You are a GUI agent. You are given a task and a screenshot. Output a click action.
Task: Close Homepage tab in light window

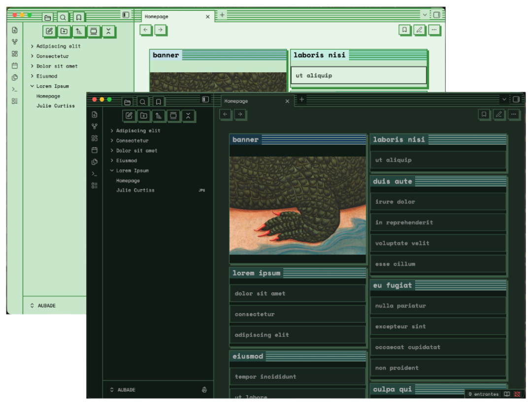pyautogui.click(x=208, y=17)
